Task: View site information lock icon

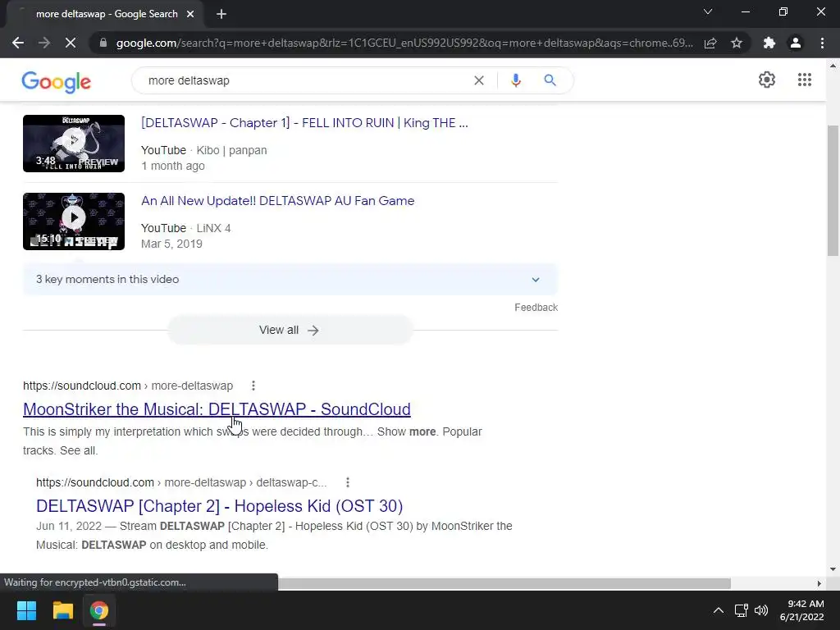Action: 103,43
